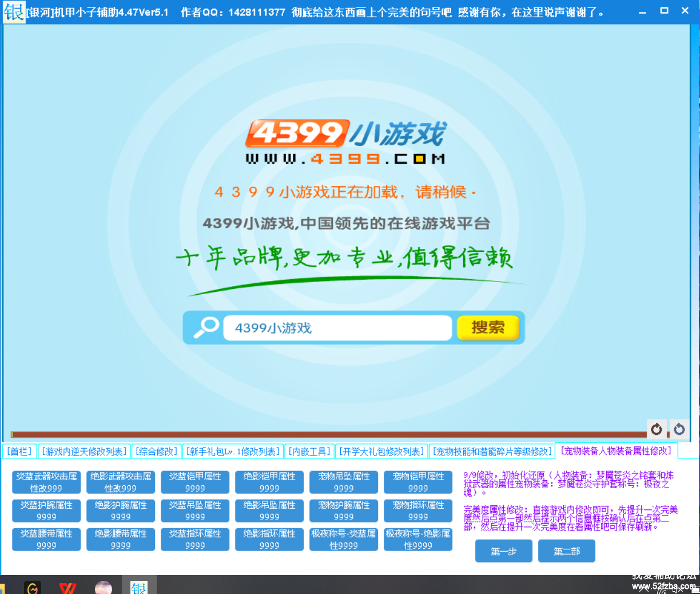
Task: Click the 完美度属性修改 instructions text
Action: pos(571,518)
